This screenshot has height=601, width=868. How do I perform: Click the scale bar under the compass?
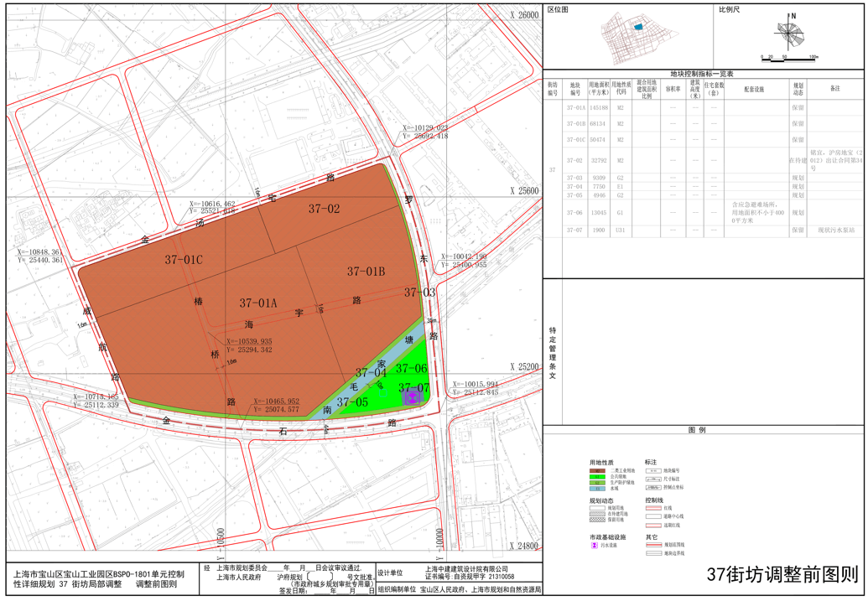[x=788, y=60]
